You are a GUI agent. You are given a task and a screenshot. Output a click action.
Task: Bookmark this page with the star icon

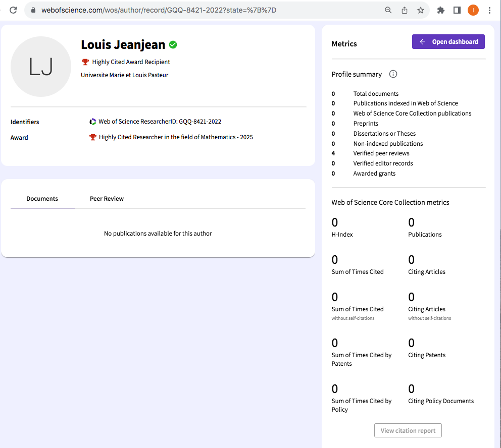pyautogui.click(x=421, y=10)
